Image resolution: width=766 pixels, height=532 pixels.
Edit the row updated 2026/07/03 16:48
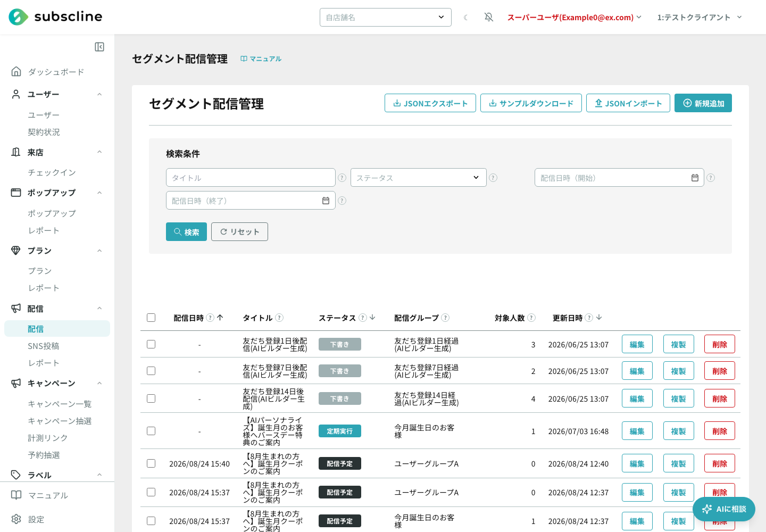(637, 431)
